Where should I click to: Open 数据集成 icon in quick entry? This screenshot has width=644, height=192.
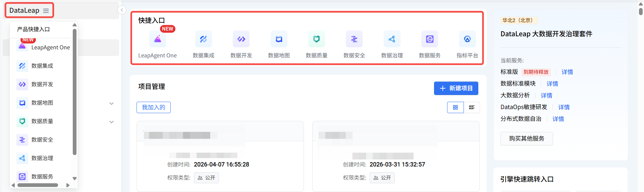(203, 39)
